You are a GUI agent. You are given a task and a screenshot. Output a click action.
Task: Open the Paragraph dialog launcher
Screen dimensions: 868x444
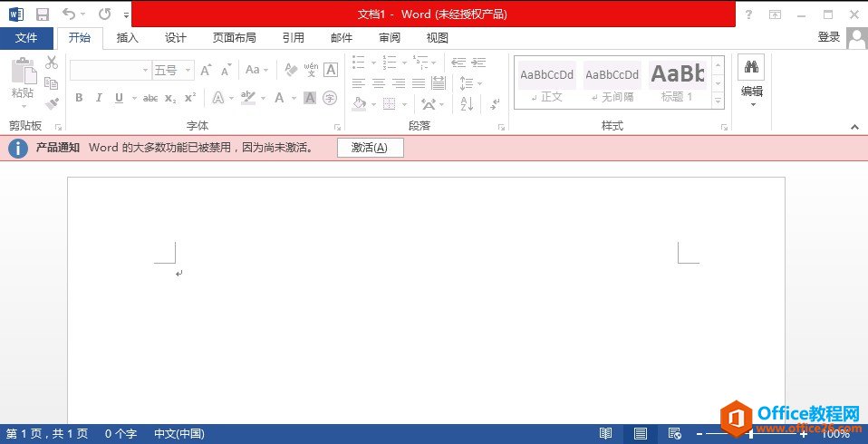pyautogui.click(x=502, y=128)
